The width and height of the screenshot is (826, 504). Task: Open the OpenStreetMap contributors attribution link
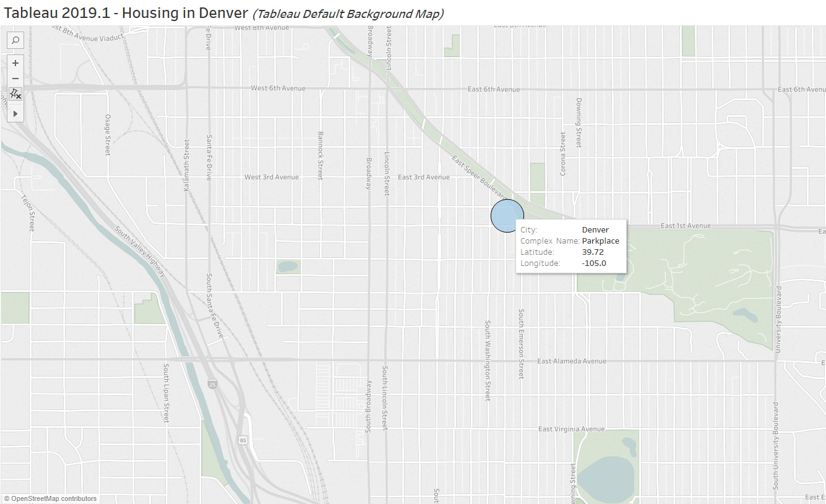coord(52,498)
